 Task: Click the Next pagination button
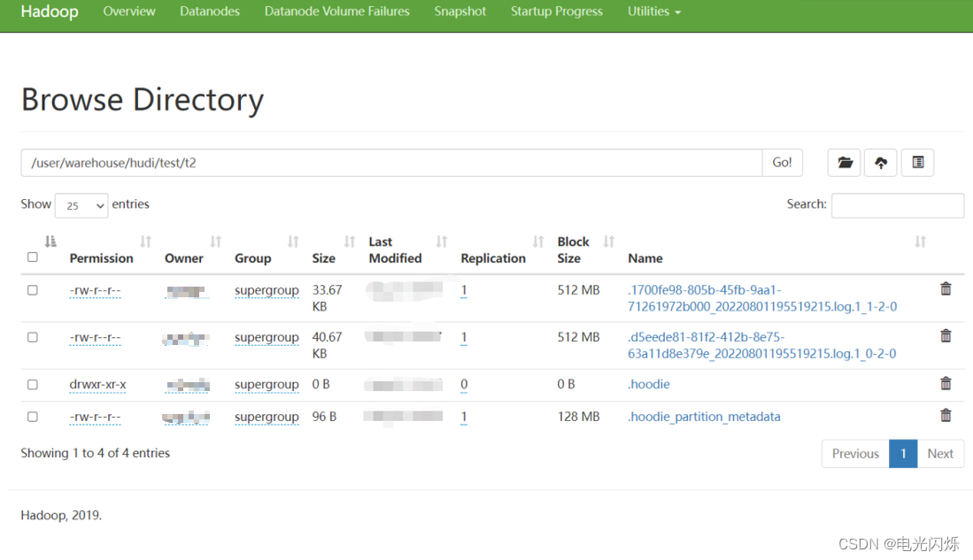[x=940, y=453]
